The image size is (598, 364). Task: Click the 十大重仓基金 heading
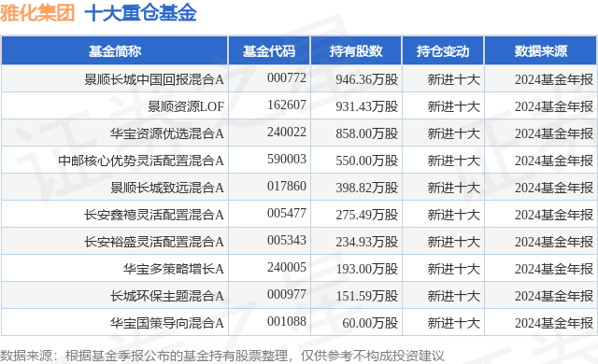(x=140, y=12)
